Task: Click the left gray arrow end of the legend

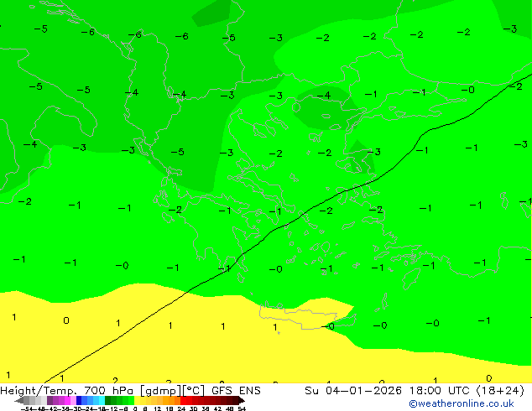Action: 19,401
